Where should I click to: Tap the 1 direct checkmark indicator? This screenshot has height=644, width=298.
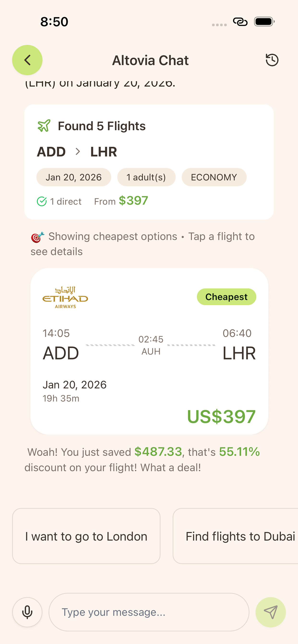(42, 201)
